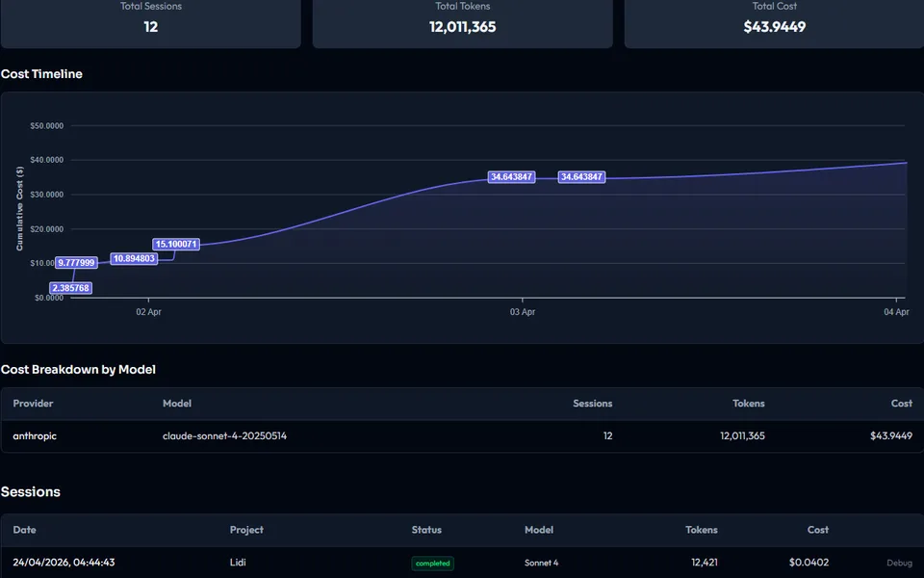Click the Lidi project cell
Screen dimensions: 924x578
click(238, 562)
